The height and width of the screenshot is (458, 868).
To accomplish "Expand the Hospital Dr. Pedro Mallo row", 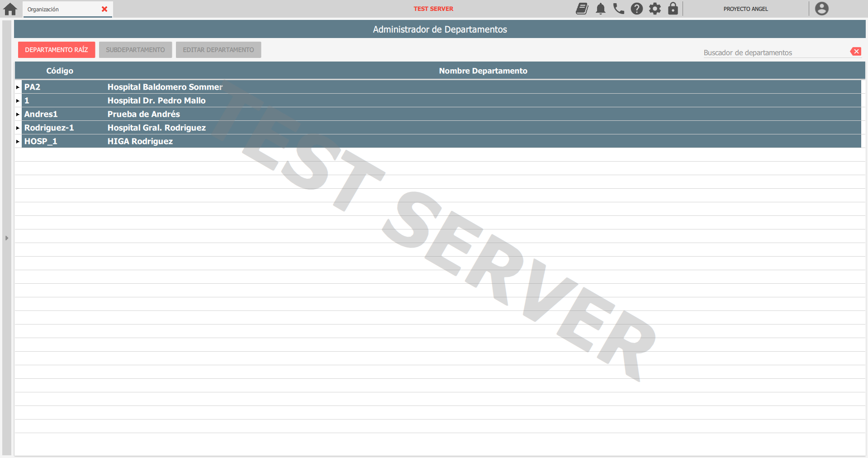I will tap(18, 101).
